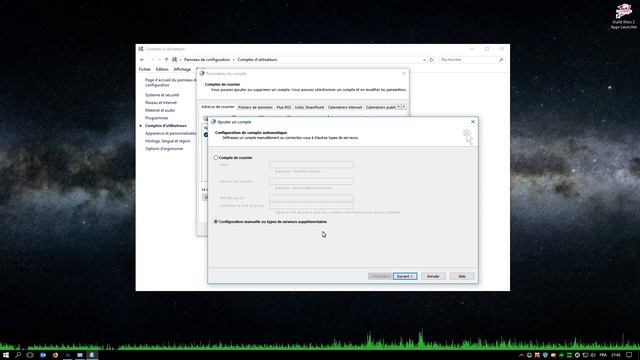This screenshot has height=360, width=640.
Task: Open the Affichage menu
Action: [x=182, y=69]
